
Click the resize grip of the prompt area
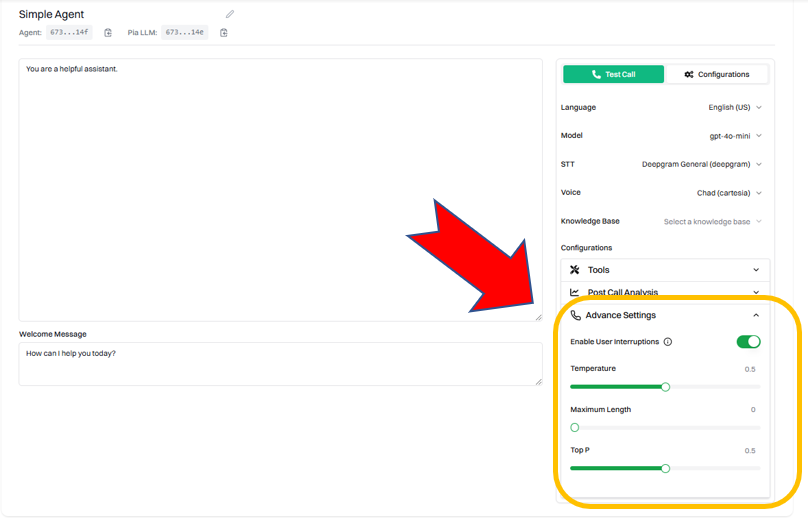pyautogui.click(x=538, y=317)
